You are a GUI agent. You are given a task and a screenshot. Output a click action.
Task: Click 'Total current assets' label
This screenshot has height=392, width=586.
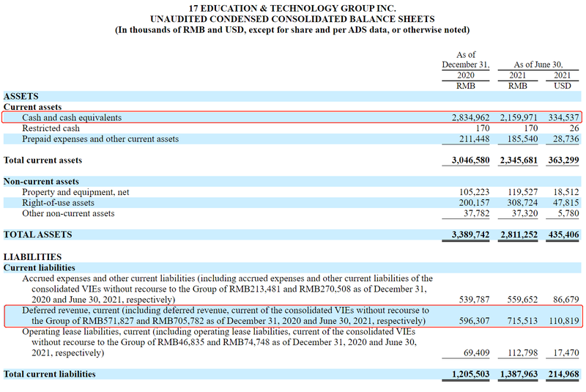[42, 160]
